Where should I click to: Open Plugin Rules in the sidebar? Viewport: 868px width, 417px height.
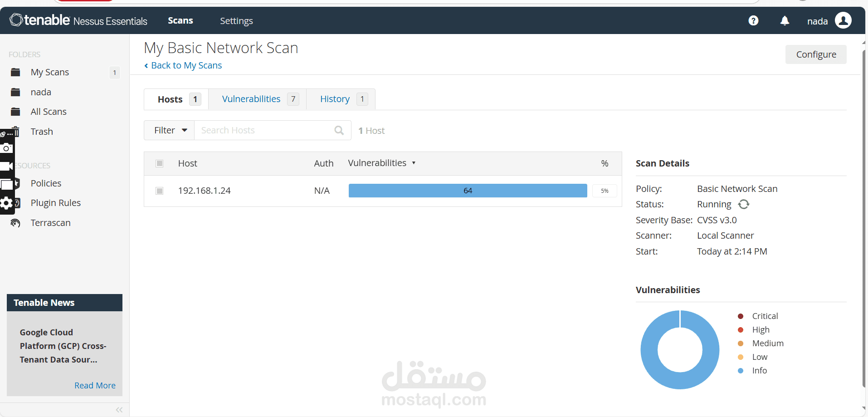point(56,203)
